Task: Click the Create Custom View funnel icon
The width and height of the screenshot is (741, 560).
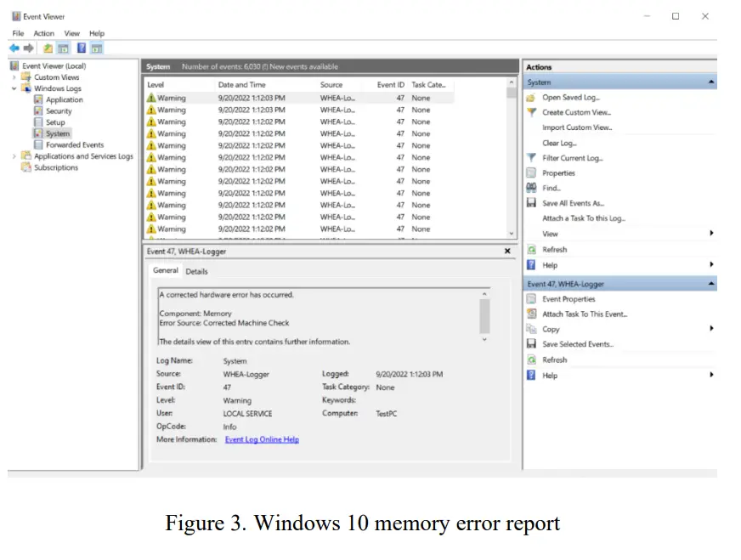Action: [530, 110]
